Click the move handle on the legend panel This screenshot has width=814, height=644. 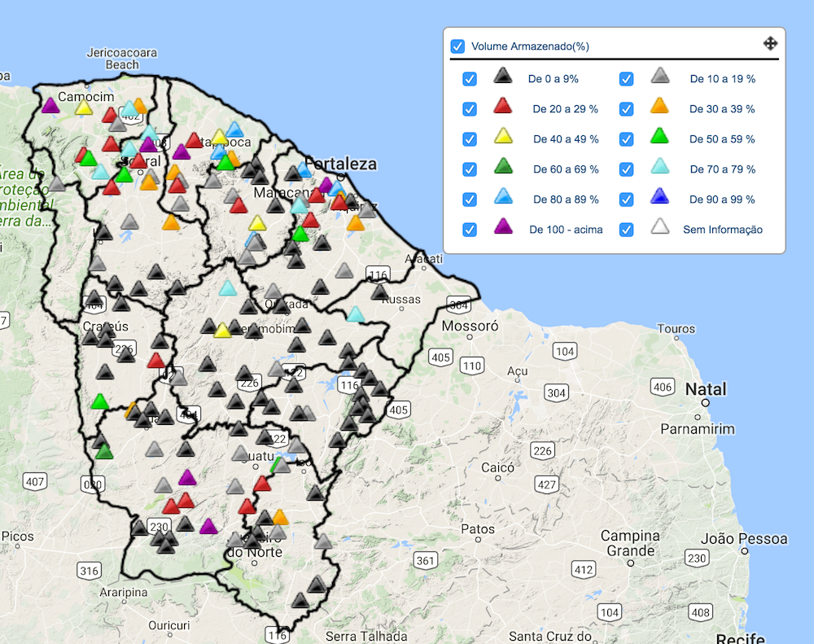[770, 44]
